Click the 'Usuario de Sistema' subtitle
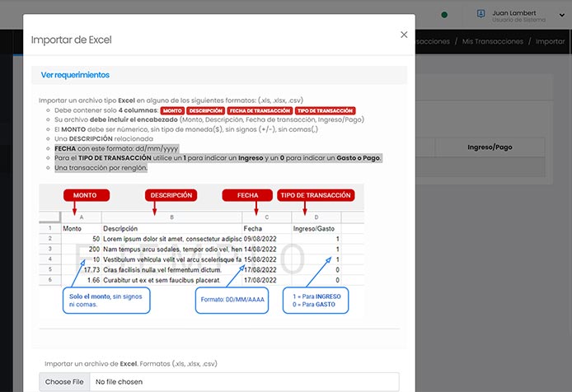Viewport: 572px width, 392px height. pyautogui.click(x=518, y=20)
